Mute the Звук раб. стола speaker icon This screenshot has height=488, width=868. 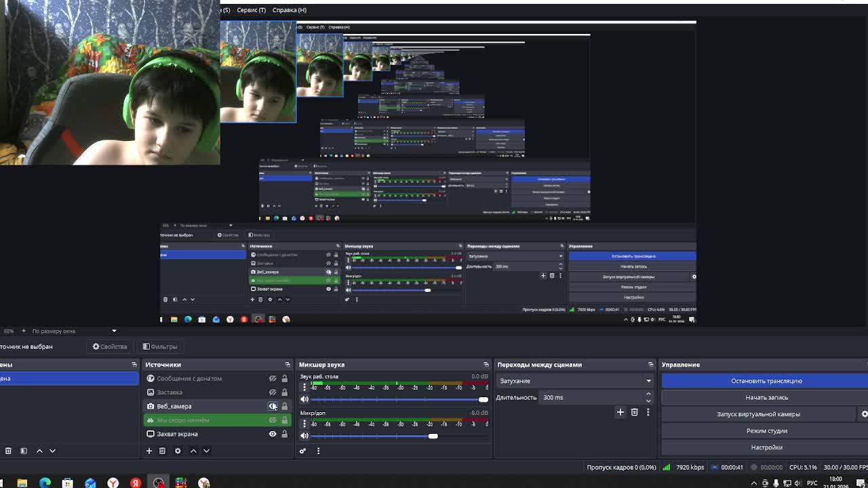pos(304,399)
